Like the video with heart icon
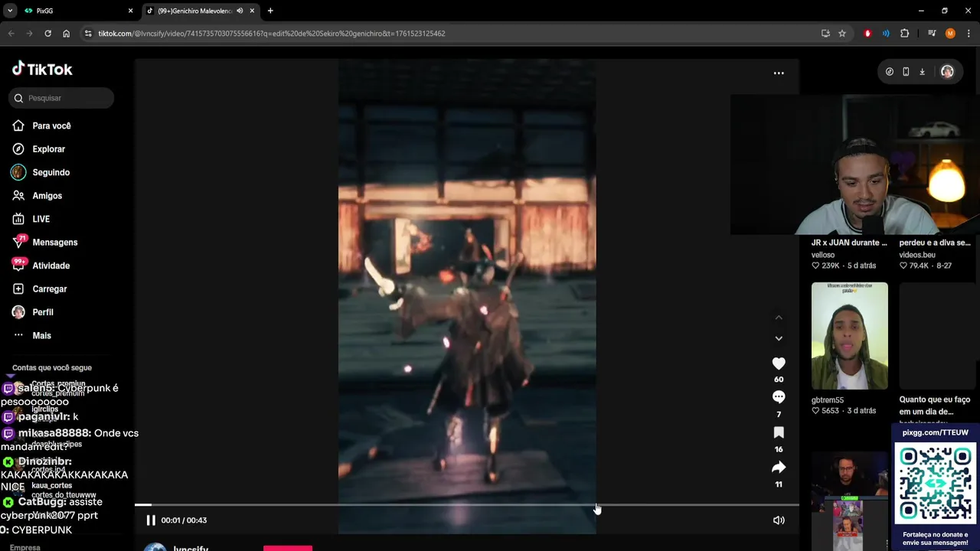This screenshot has width=980, height=551. tap(779, 364)
